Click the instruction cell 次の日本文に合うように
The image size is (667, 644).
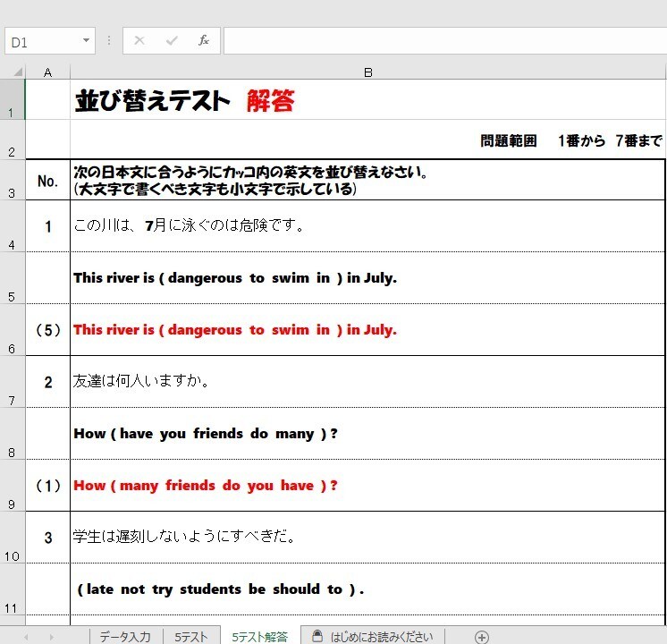coord(367,180)
